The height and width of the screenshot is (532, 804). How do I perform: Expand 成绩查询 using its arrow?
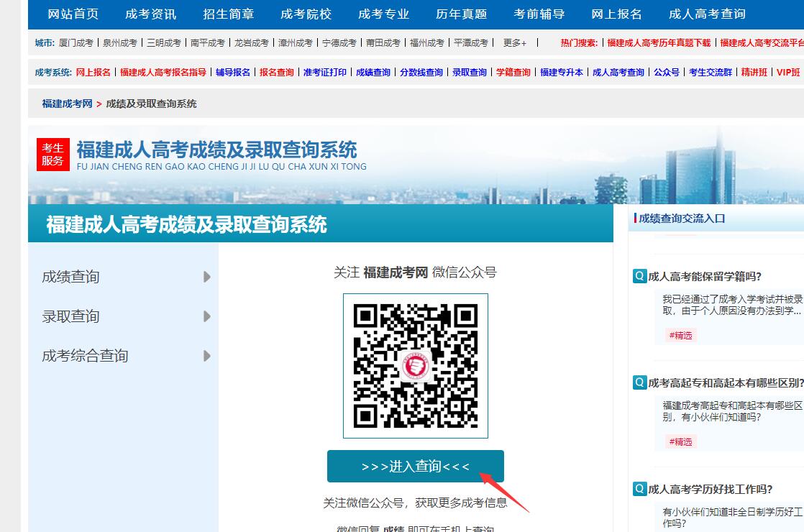point(207,277)
